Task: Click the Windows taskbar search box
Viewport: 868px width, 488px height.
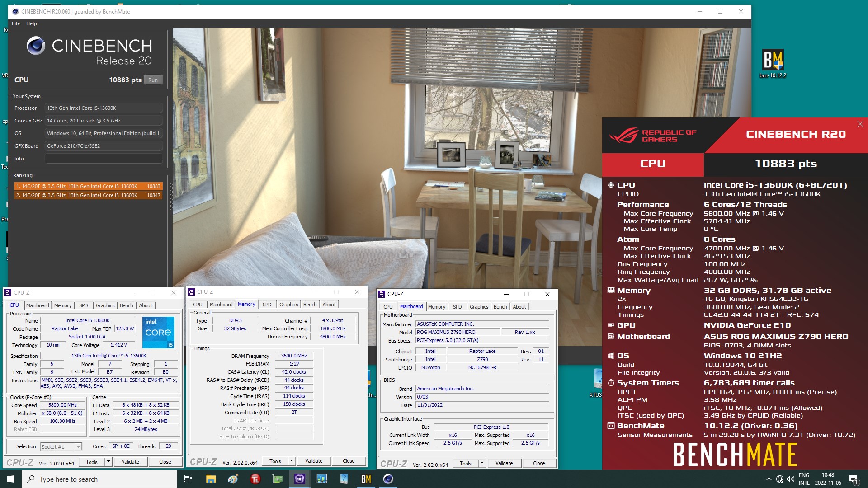Action: (99, 479)
